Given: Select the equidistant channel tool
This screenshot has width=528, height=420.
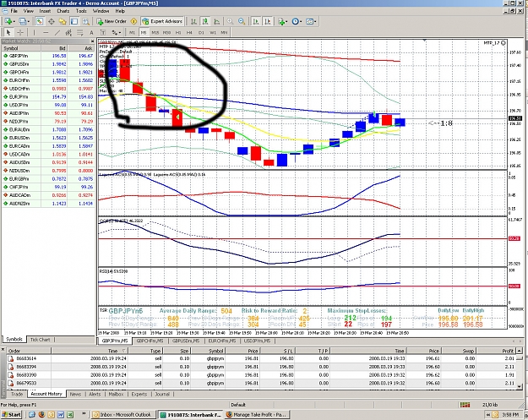Looking at the screenshot, I should pos(68,33).
